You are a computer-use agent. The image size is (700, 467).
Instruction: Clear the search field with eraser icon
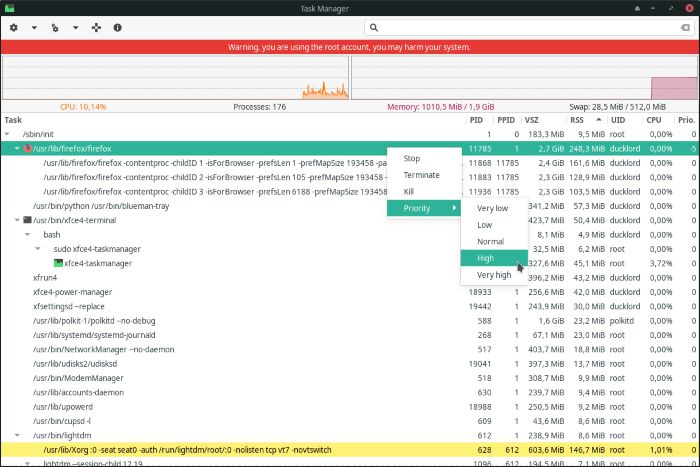point(685,28)
